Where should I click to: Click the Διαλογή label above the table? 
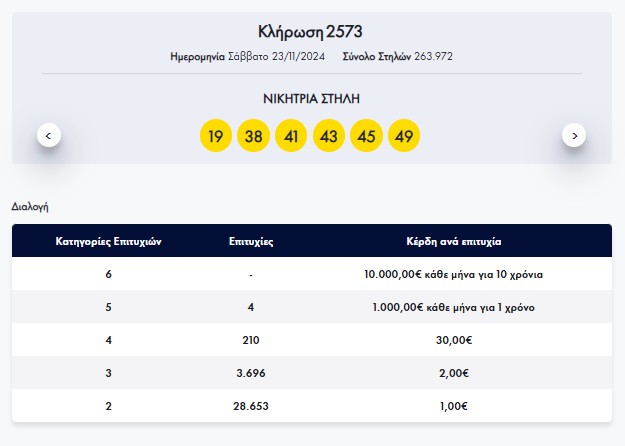tap(30, 207)
